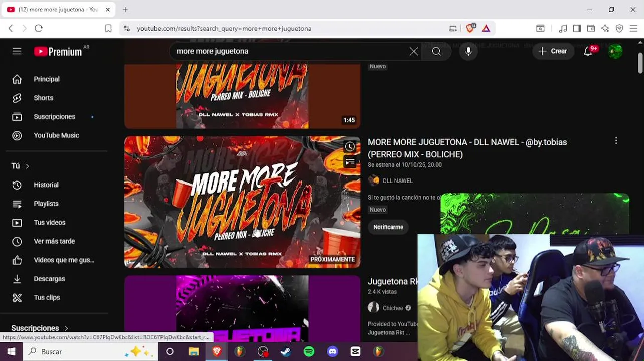Toggle the browser sidebar panel icon
Screen dimensions: 644x361
(x=577, y=29)
